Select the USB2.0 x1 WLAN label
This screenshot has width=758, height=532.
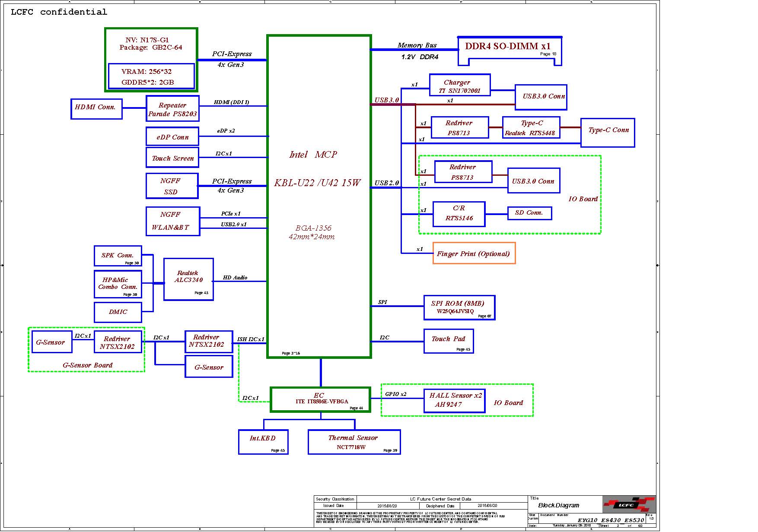coord(234,224)
